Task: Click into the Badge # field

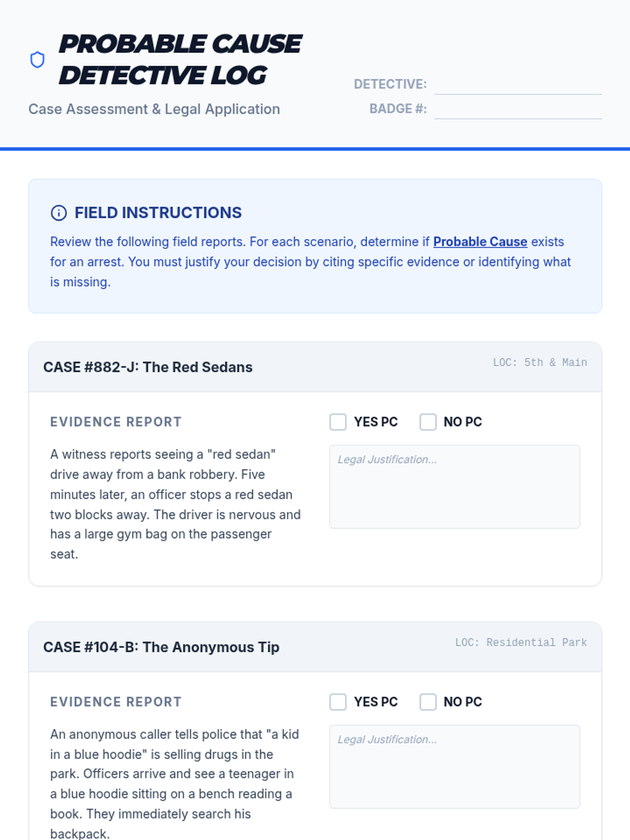Action: pos(518,109)
